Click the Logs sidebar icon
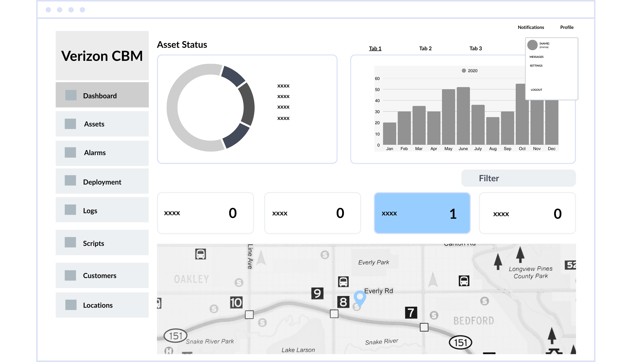This screenshot has width=644, height=362. 70,210
